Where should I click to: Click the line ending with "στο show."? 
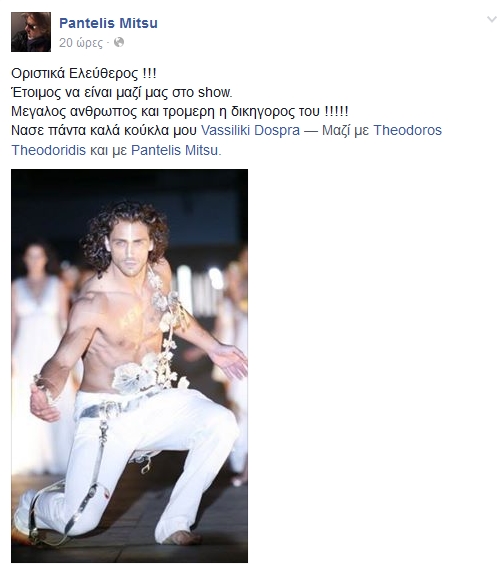[122, 92]
